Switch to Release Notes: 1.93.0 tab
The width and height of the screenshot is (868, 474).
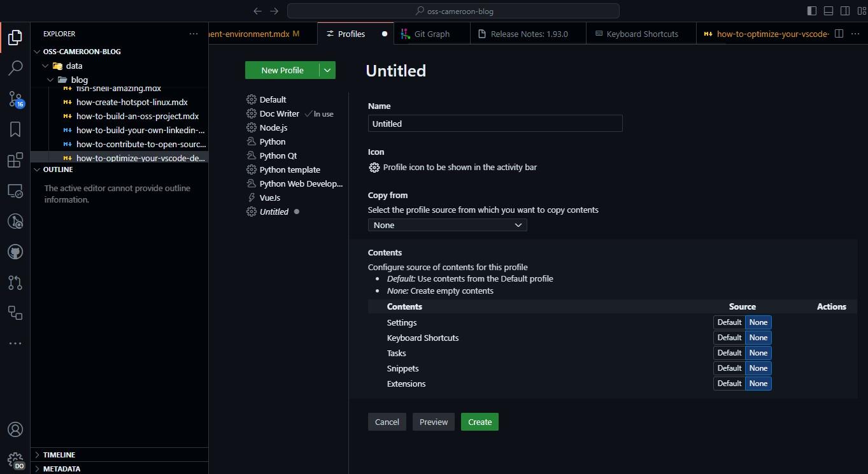click(529, 34)
